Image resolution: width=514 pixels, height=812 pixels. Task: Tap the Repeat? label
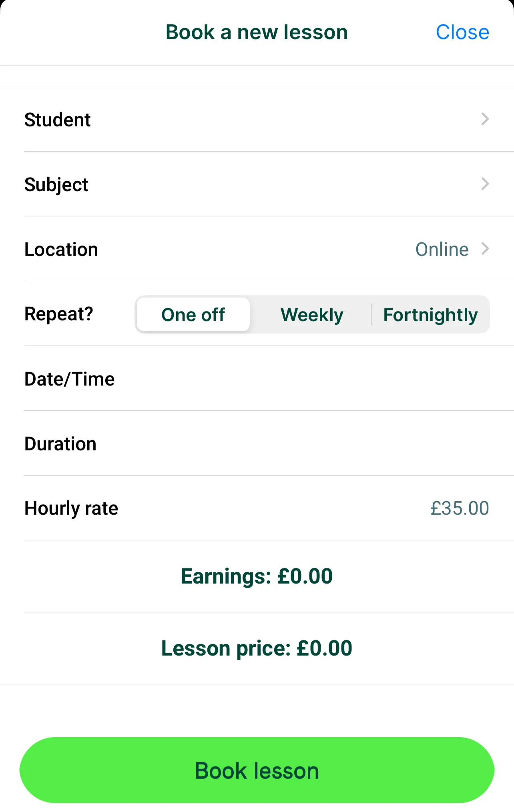[x=59, y=314]
